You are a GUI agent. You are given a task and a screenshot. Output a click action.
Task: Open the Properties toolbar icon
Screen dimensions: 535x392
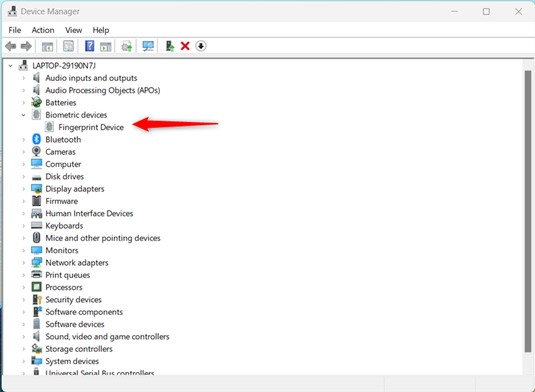[x=68, y=46]
